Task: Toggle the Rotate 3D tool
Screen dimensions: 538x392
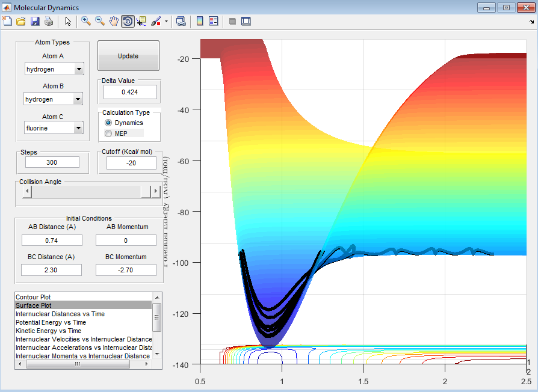Action: (x=128, y=21)
